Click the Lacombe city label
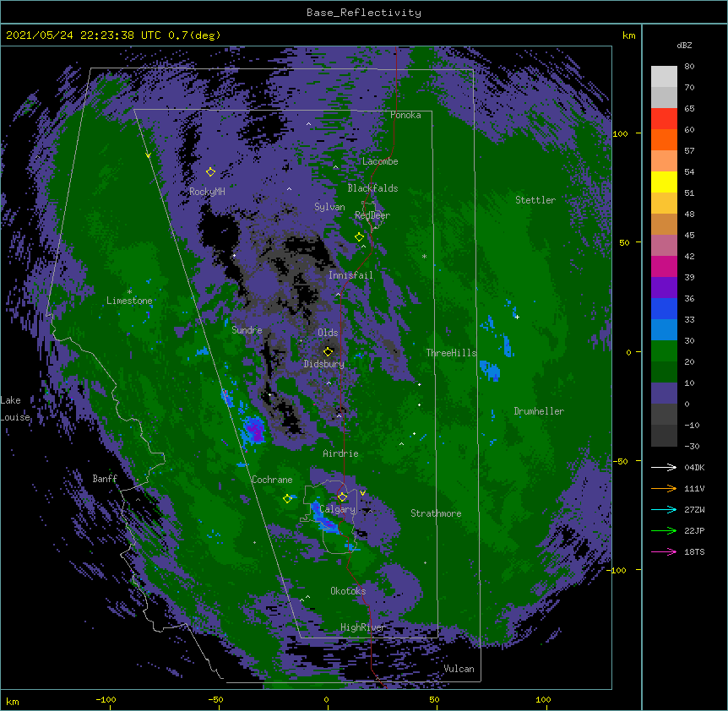This screenshot has width=728, height=711. [x=380, y=161]
